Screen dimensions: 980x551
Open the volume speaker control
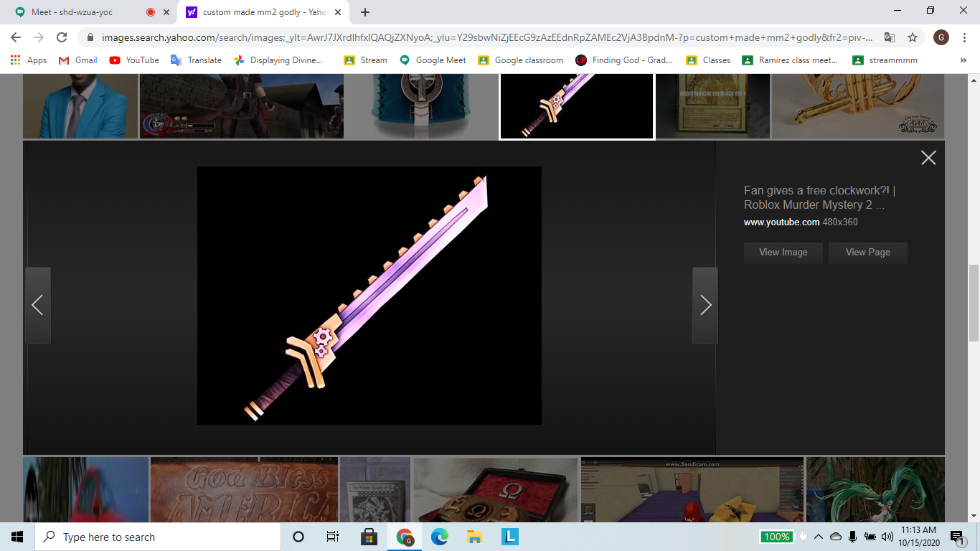tap(887, 537)
